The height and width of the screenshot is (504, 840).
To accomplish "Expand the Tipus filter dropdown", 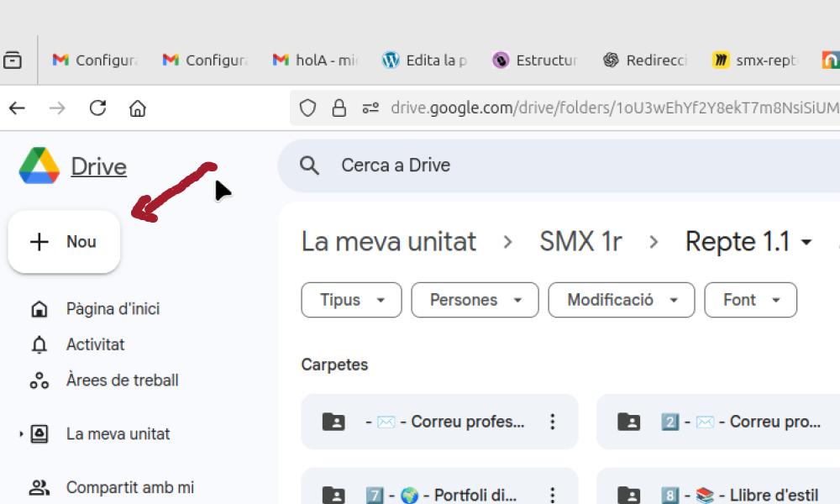I will (351, 300).
